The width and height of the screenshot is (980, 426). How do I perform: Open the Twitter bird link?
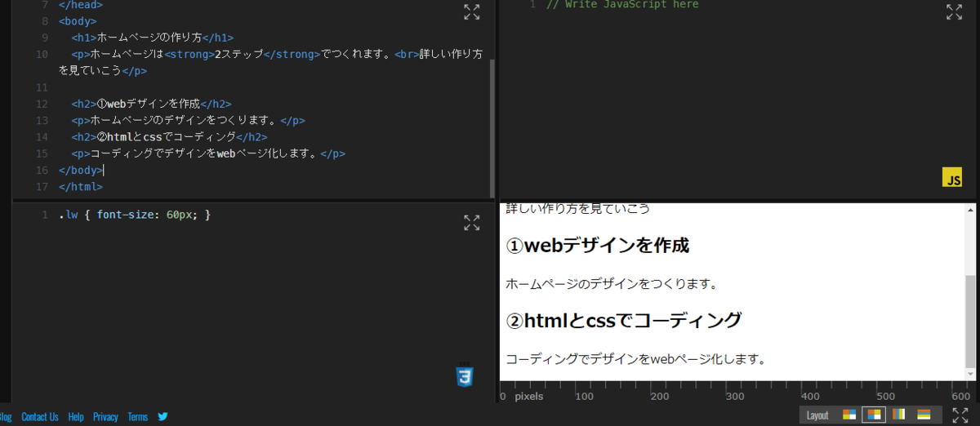163,416
